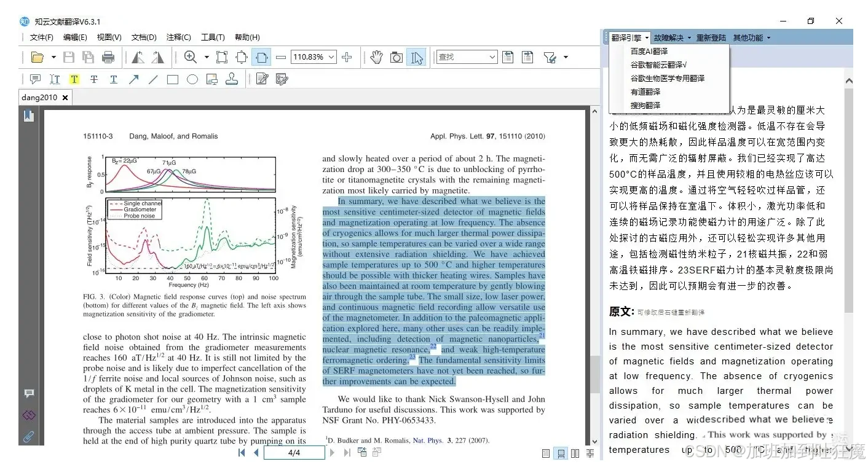The height and width of the screenshot is (467, 868).
Task: Draw an arrow annotation
Action: [133, 79]
